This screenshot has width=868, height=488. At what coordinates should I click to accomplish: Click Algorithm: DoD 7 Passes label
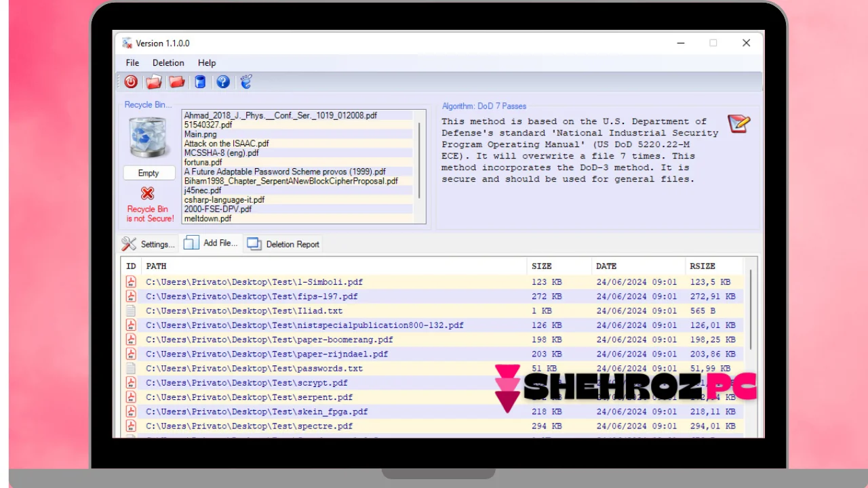point(484,106)
